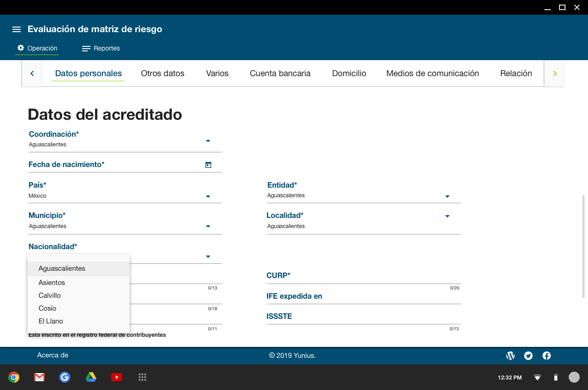Screen dimensions: 588x390
Task: Open the Facebook link in footer
Action: click(x=547, y=356)
